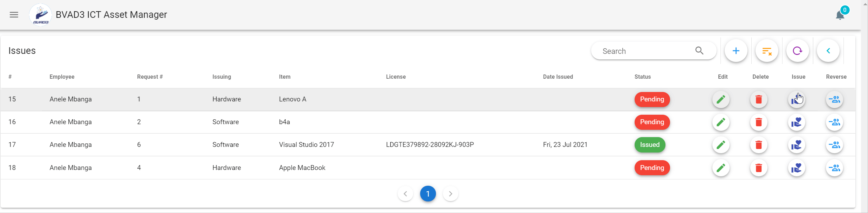
Task: Delete the Apple MacBook issue row
Action: click(759, 168)
